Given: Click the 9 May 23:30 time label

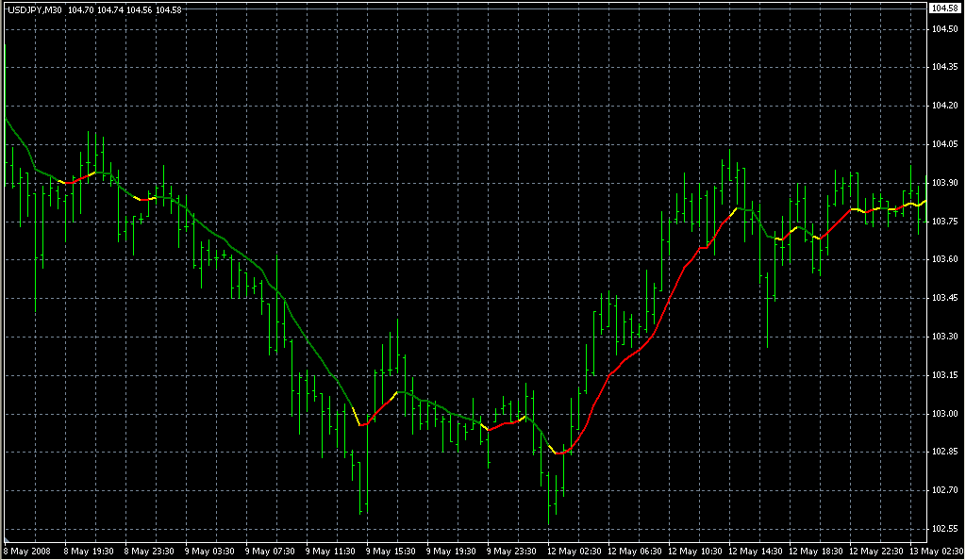Looking at the screenshot, I should click(512, 551).
